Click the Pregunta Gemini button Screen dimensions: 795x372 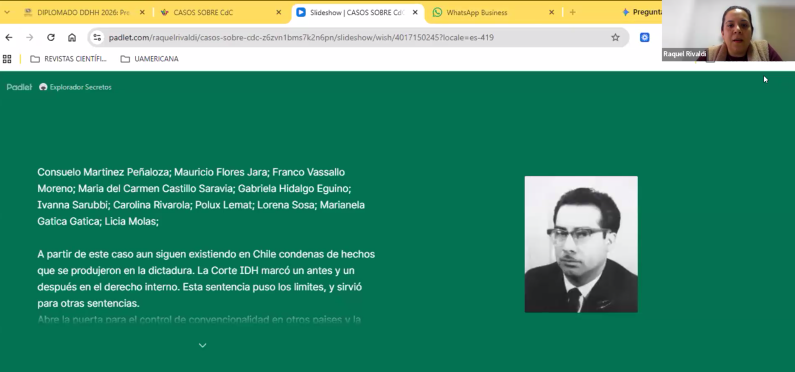click(x=642, y=12)
